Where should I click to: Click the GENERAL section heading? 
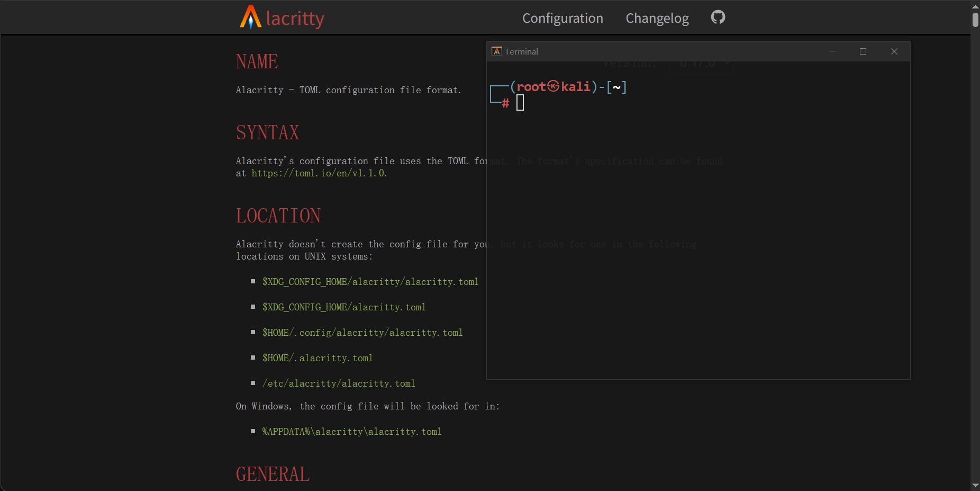[273, 474]
